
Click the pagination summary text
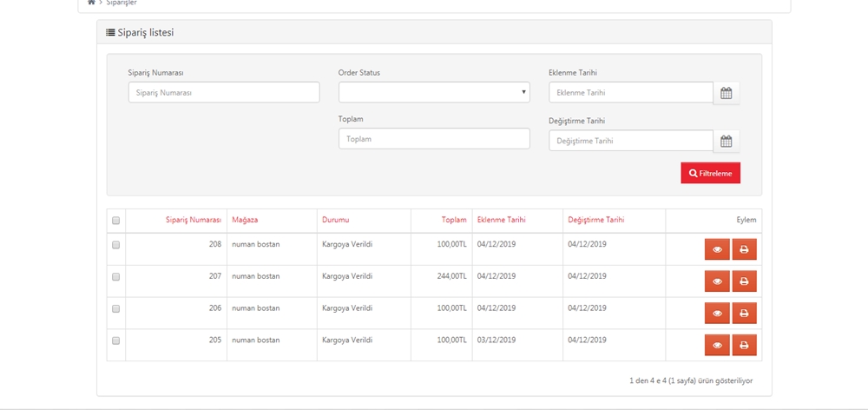pyautogui.click(x=691, y=380)
